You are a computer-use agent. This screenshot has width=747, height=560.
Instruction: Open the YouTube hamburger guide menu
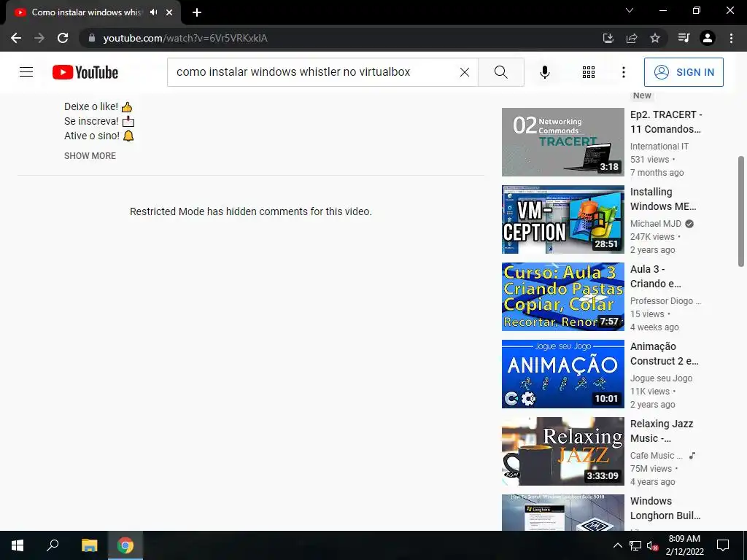[x=26, y=72]
